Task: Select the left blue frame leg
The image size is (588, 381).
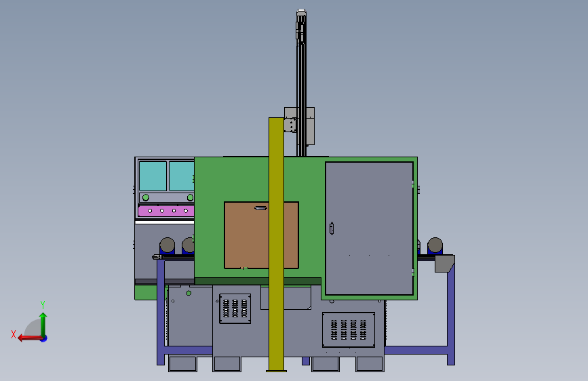Action: coord(161,312)
